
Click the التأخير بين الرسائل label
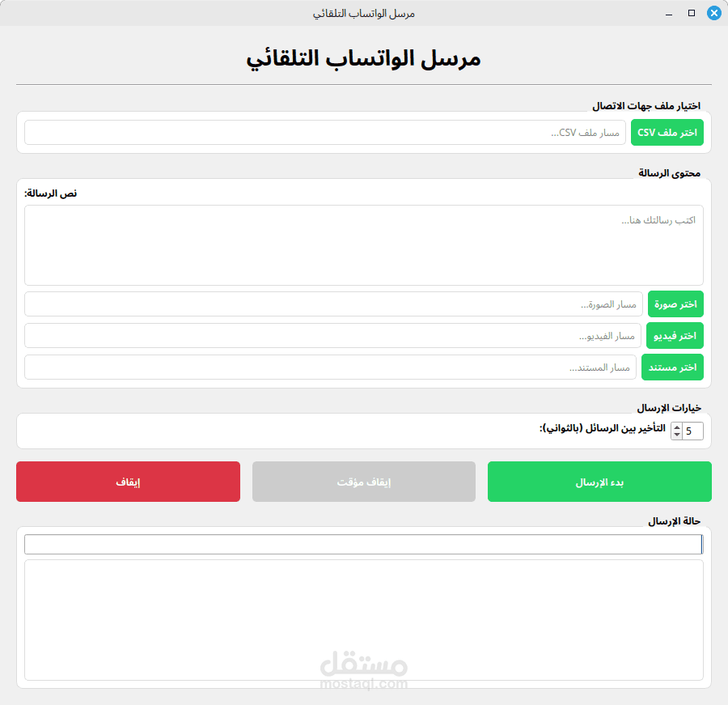pos(602,428)
